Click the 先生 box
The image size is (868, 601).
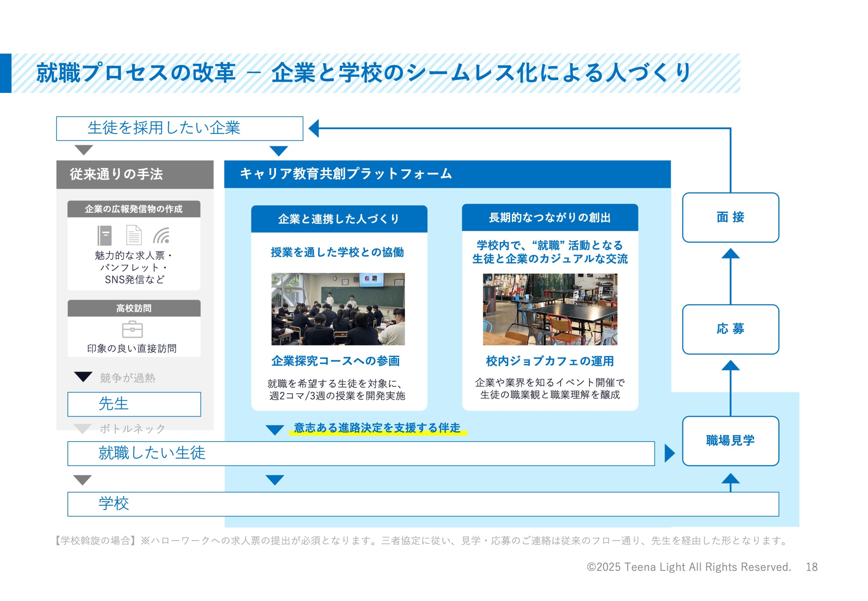pyautogui.click(x=134, y=404)
